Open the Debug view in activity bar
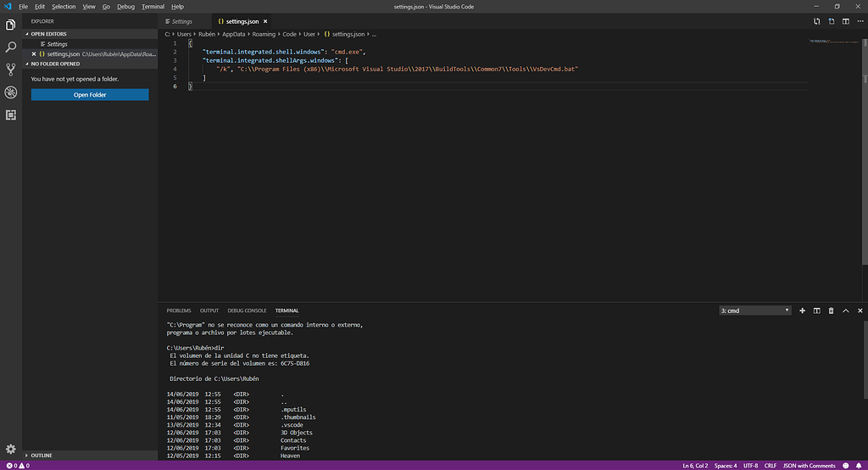The width and height of the screenshot is (868, 470). 11,92
